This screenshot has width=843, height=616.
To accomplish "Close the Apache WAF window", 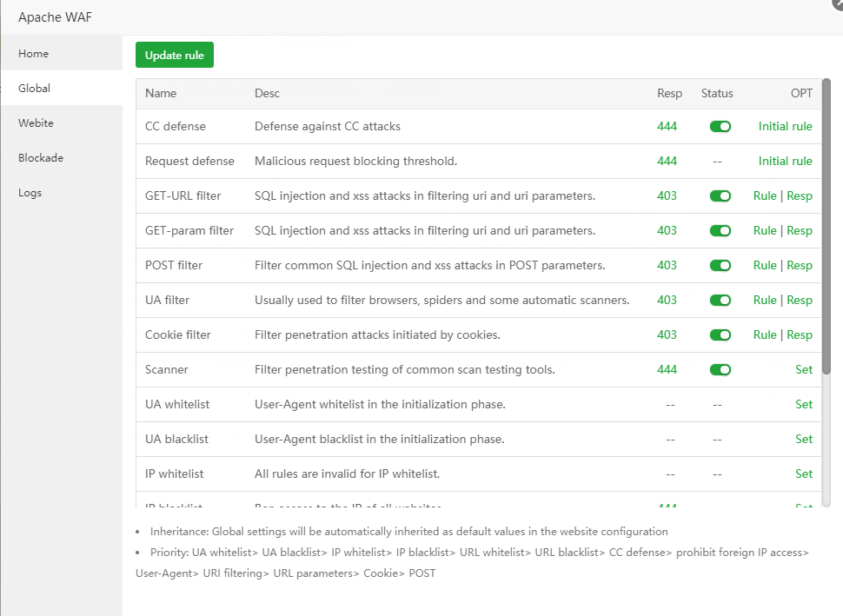I will point(837,3).
